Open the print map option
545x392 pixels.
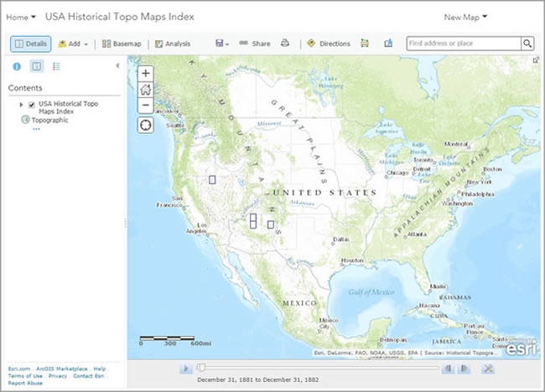[x=285, y=44]
